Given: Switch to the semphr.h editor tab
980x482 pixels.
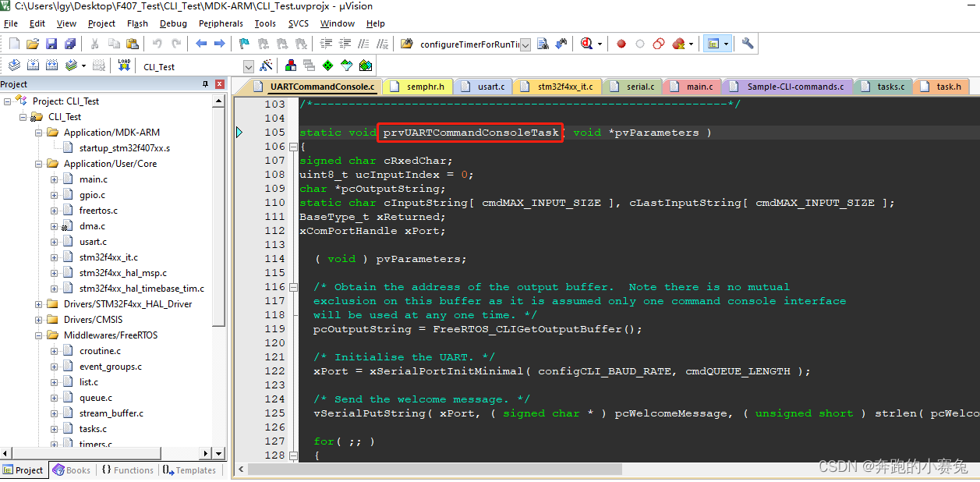Looking at the screenshot, I should tap(418, 87).
